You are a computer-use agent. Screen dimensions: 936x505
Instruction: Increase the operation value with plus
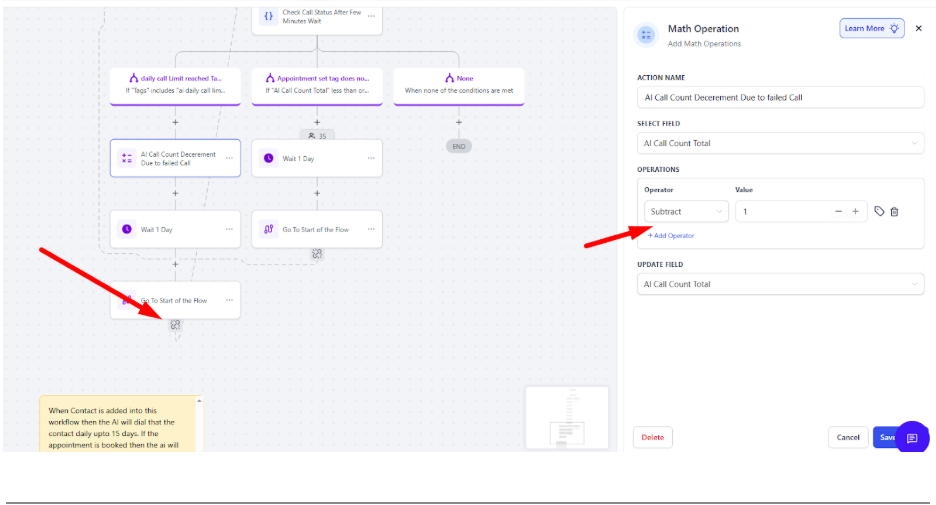855,211
